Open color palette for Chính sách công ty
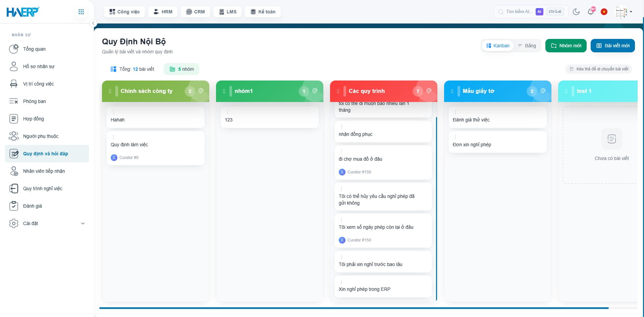Viewport: 644px width, 317px height. (201, 91)
